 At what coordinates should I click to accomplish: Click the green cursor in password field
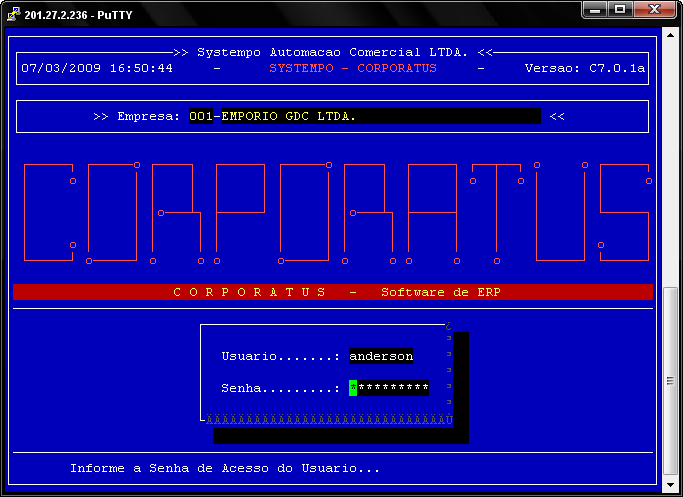pyautogui.click(x=353, y=388)
